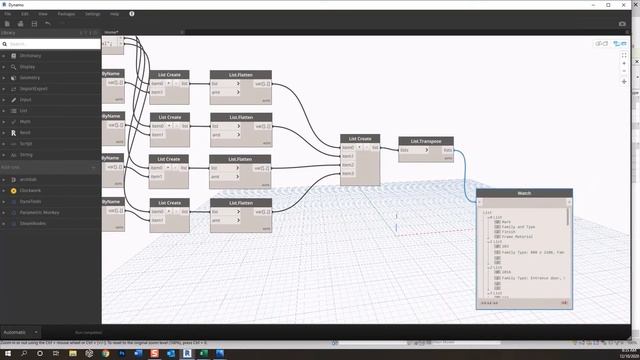640x360 pixels.
Task: Remove an input port from the List Create feeding List.Transpose
Action: point(367,147)
